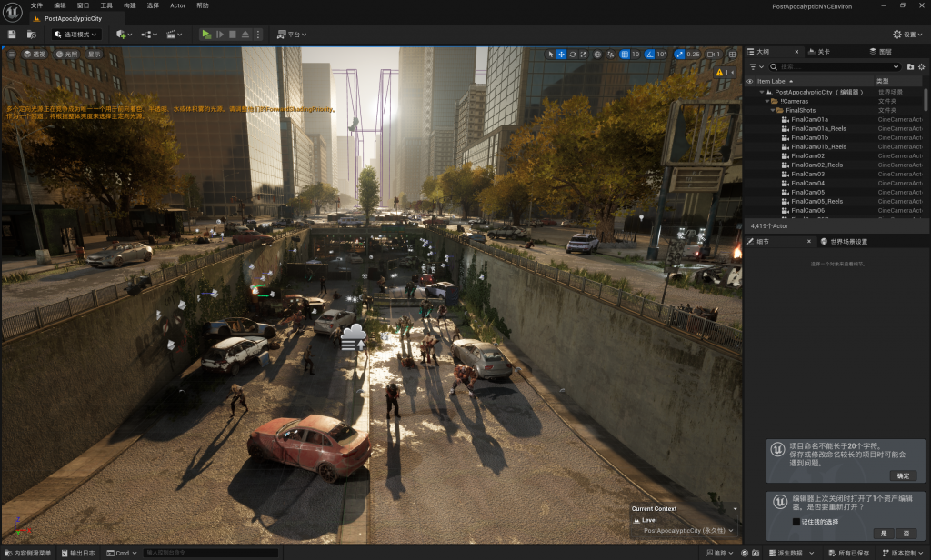The height and width of the screenshot is (560, 931).
Task: Collapse the FinalShots folder
Action: tap(773, 111)
